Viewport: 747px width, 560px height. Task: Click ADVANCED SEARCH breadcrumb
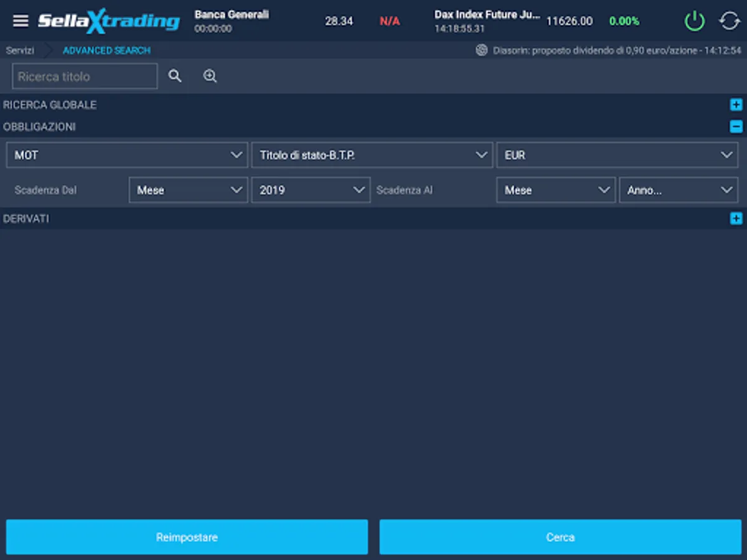[106, 50]
